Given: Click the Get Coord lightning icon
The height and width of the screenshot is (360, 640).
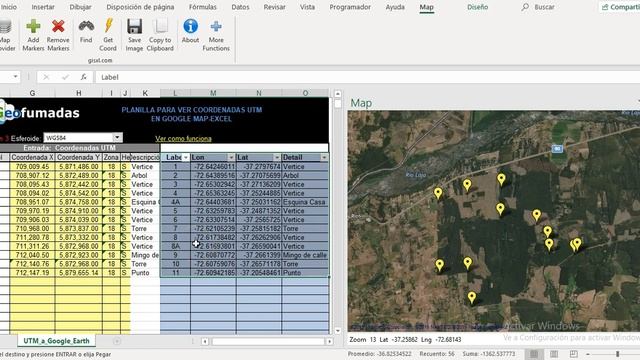Looking at the screenshot, I should tap(108, 27).
